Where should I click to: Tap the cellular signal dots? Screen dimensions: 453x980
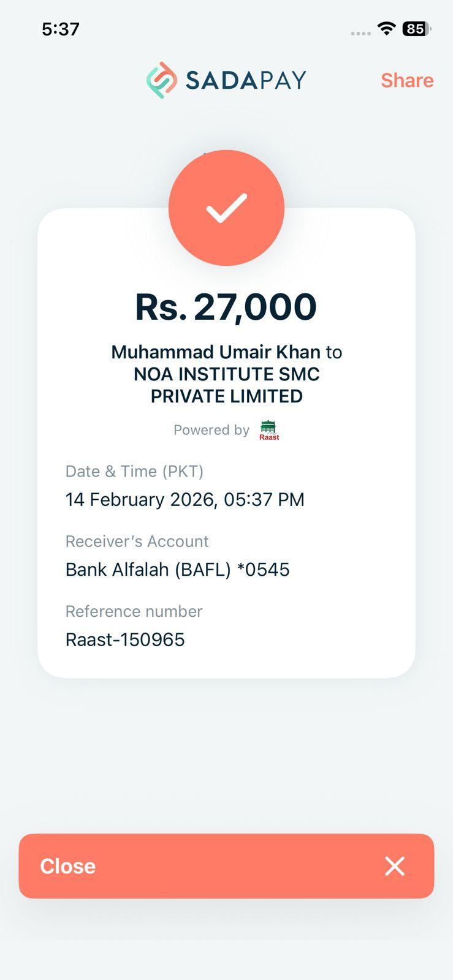coord(360,33)
